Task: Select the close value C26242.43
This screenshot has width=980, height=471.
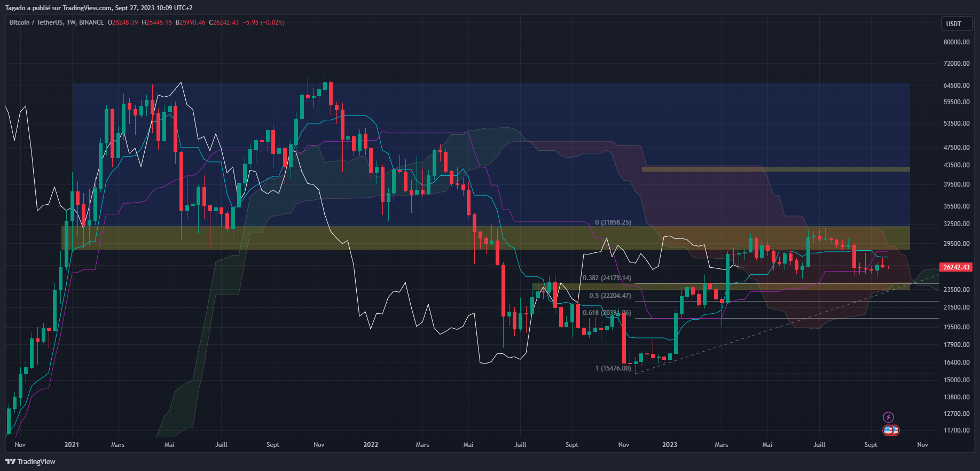Action: point(224,22)
